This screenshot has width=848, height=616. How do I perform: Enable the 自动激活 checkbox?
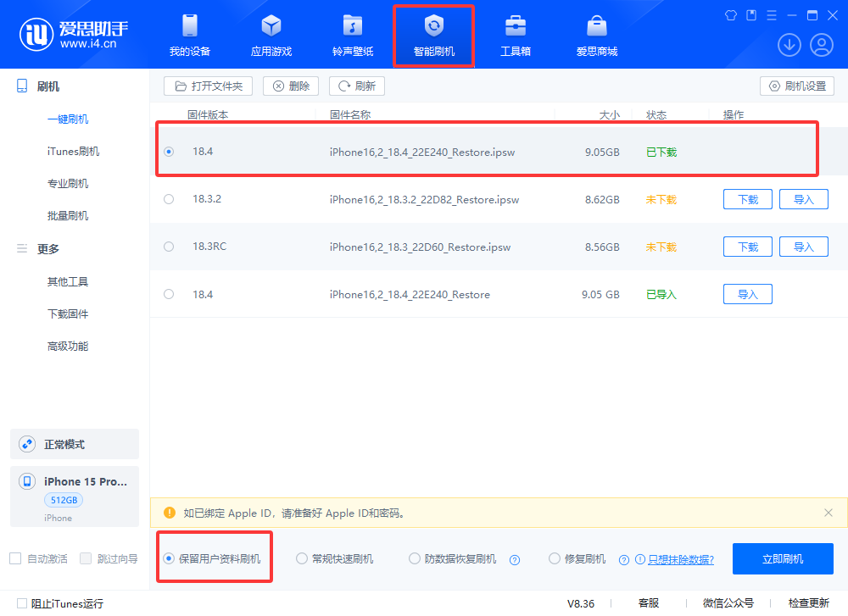tap(14, 558)
